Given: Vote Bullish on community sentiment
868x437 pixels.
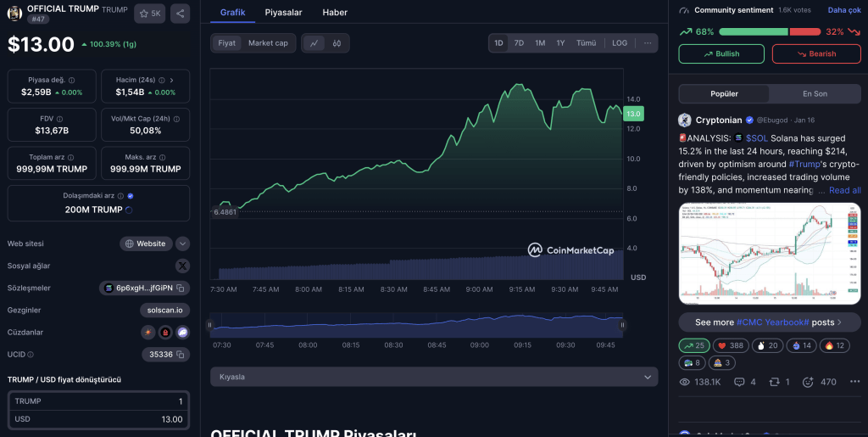Looking at the screenshot, I should coord(721,54).
